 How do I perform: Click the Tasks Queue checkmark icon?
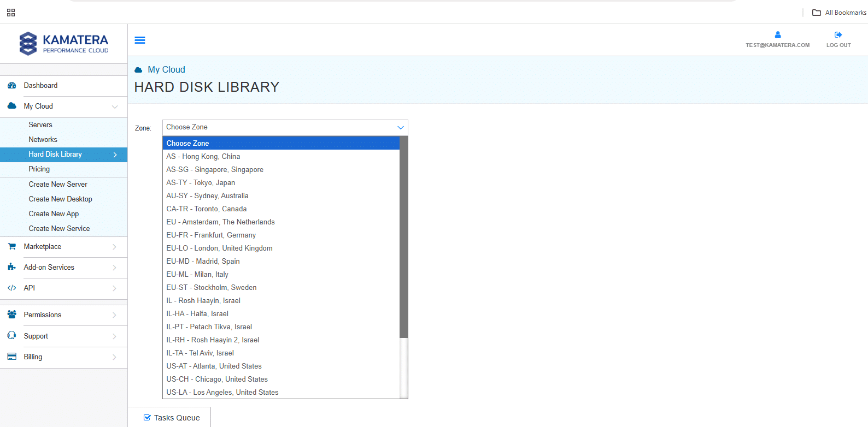point(147,418)
